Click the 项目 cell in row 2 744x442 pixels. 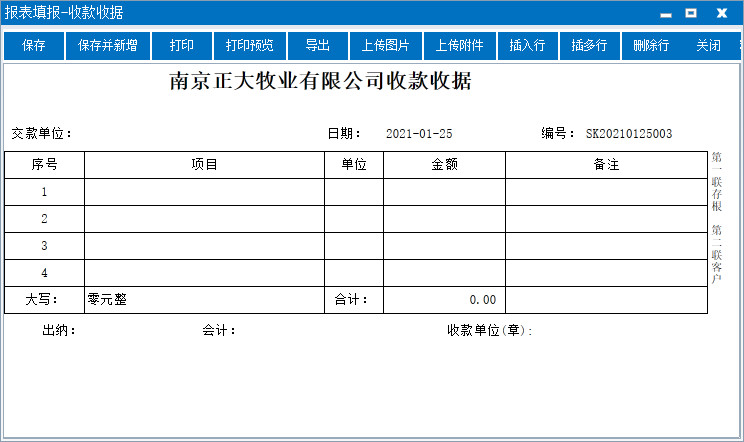tap(205, 219)
